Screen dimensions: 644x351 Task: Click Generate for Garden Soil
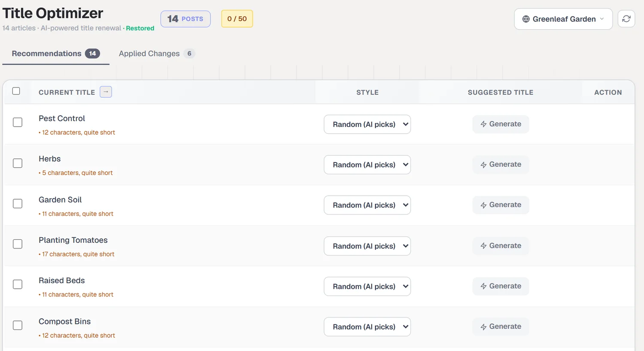coord(501,205)
